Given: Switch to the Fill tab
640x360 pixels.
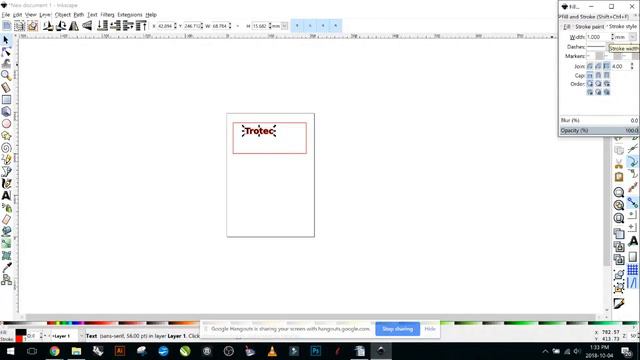Looking at the screenshot, I should 567,27.
